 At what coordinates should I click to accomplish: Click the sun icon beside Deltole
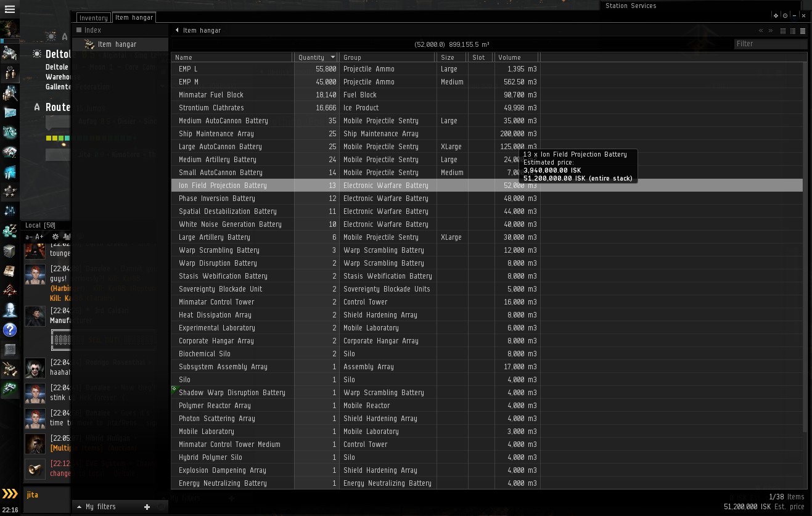click(38, 54)
